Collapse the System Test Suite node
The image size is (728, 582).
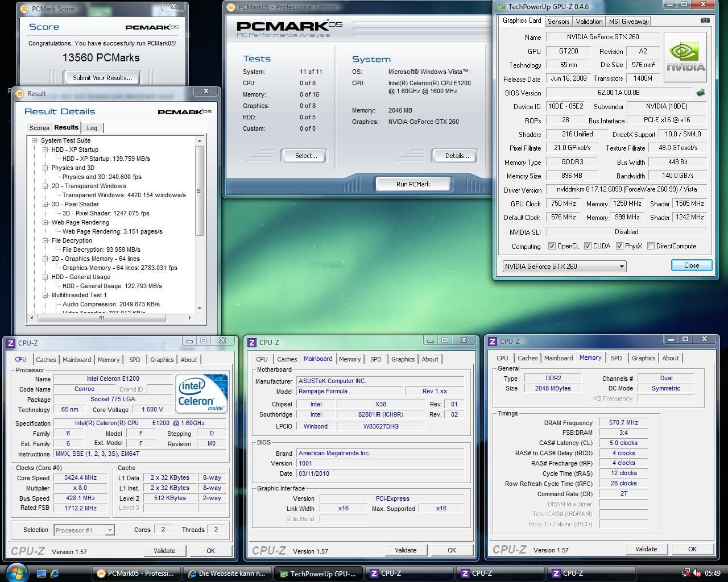point(35,140)
